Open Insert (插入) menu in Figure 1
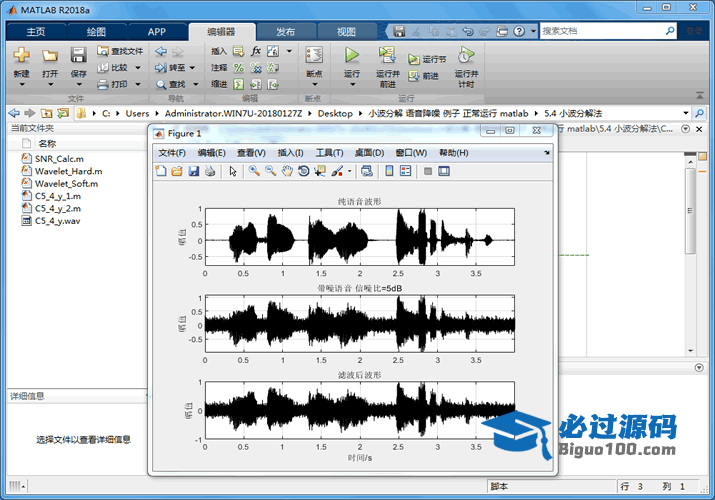The image size is (715, 500). [290, 153]
